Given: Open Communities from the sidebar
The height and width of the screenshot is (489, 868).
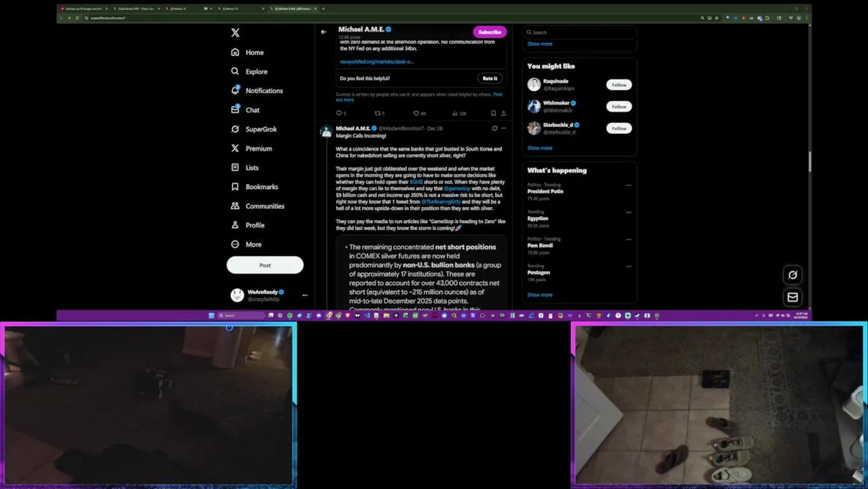Looking at the screenshot, I should tap(257, 206).
